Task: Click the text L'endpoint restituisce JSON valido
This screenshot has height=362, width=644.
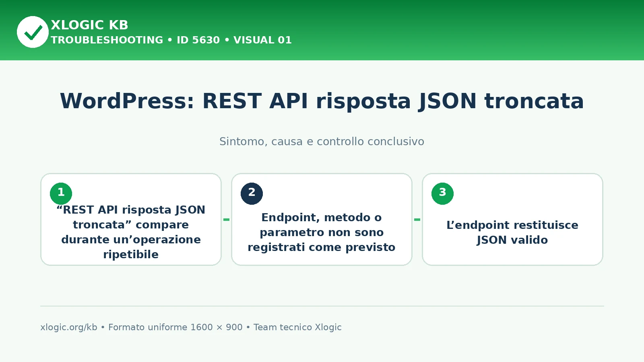Action: coord(512,232)
